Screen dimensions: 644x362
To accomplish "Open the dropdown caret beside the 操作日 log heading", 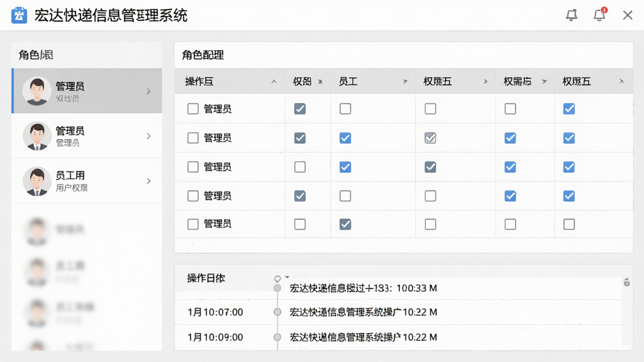I will point(287,277).
